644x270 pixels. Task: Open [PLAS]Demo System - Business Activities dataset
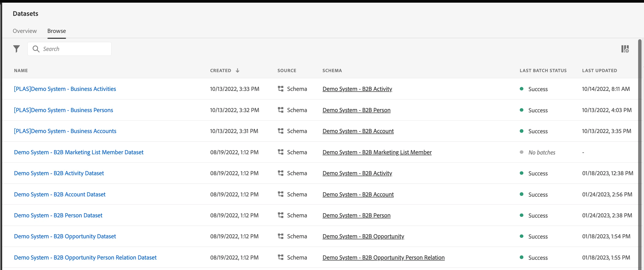pos(65,89)
